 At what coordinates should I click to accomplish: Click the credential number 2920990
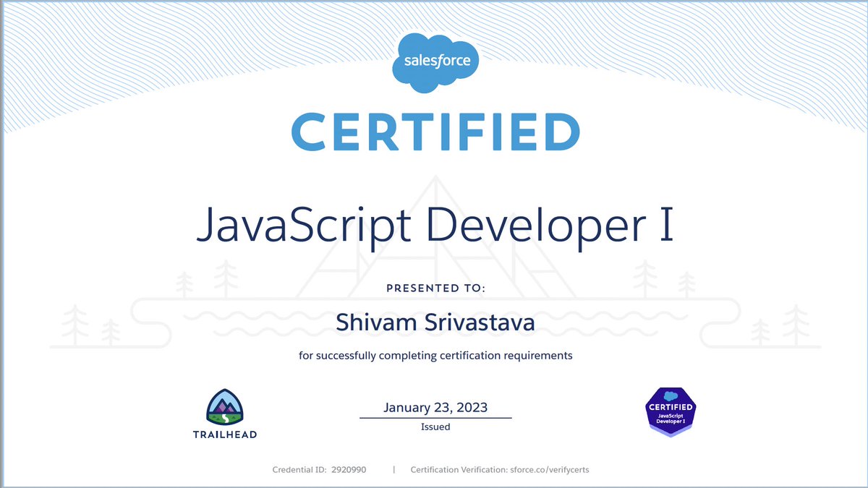coord(349,470)
